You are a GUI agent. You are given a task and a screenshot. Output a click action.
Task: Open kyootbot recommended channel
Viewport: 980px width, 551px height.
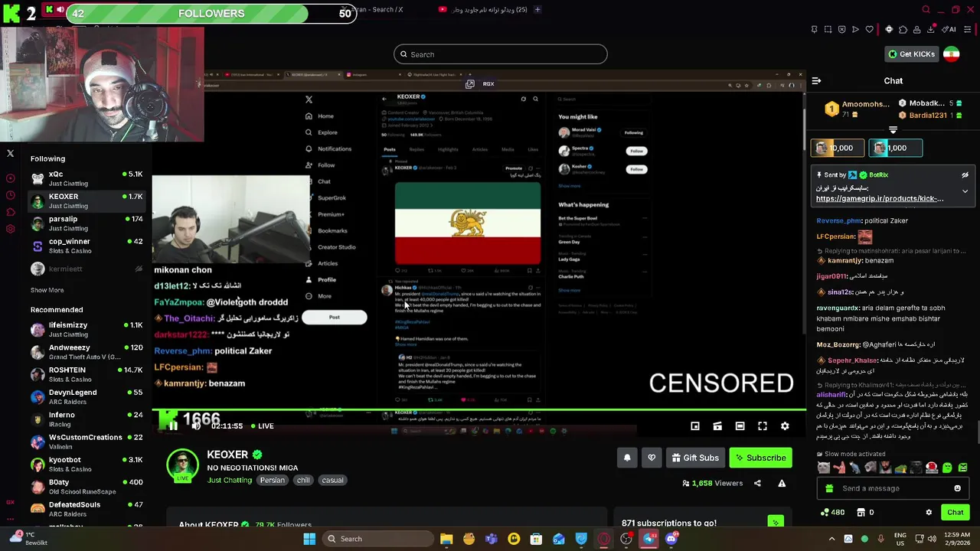tap(87, 464)
